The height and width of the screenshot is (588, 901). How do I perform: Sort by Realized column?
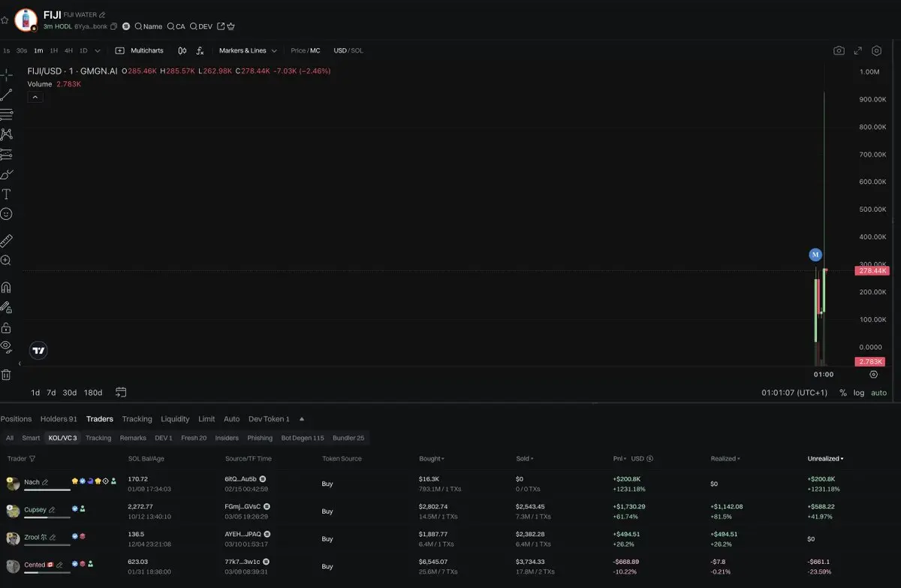(x=726, y=459)
